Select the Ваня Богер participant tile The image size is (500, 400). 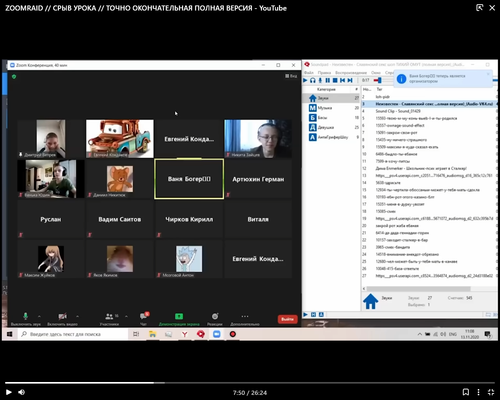point(189,179)
